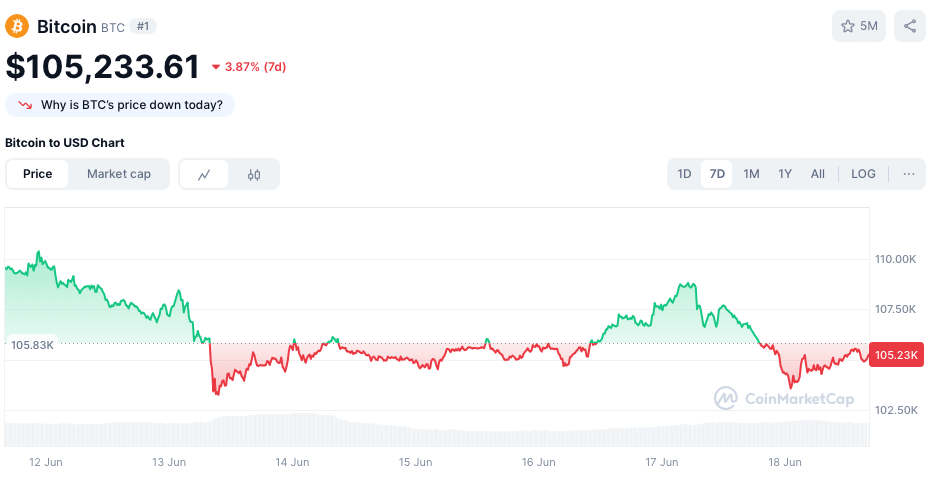The width and height of the screenshot is (930, 488).
Task: Select the Market cap chart toggle
Action: click(119, 174)
